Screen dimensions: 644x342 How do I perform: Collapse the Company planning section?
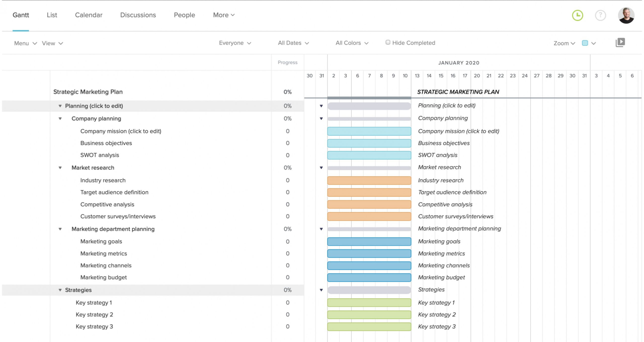[60, 118]
